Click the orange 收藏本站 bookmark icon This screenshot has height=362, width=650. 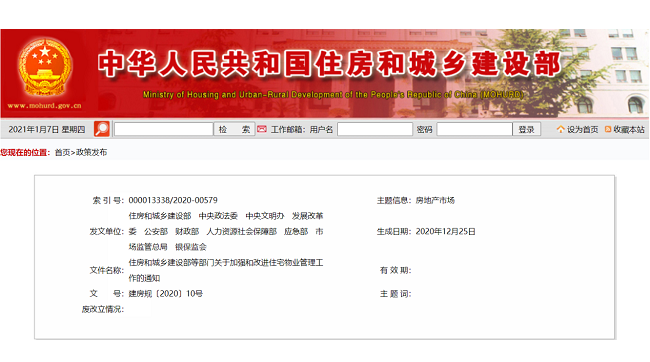[x=608, y=129]
